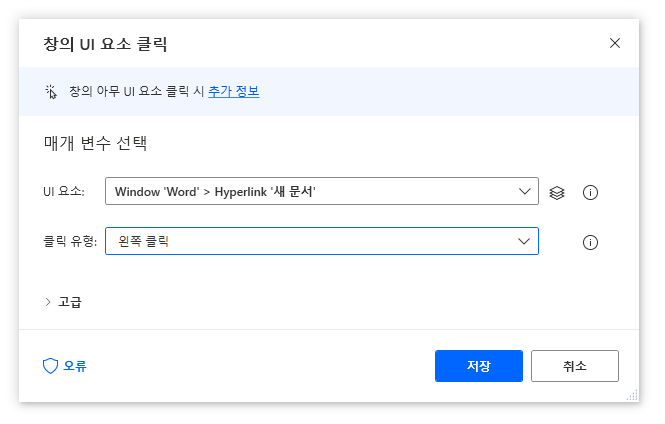This screenshot has height=424, width=665.
Task: Open the 오류 error handling link
Action: coord(75,366)
